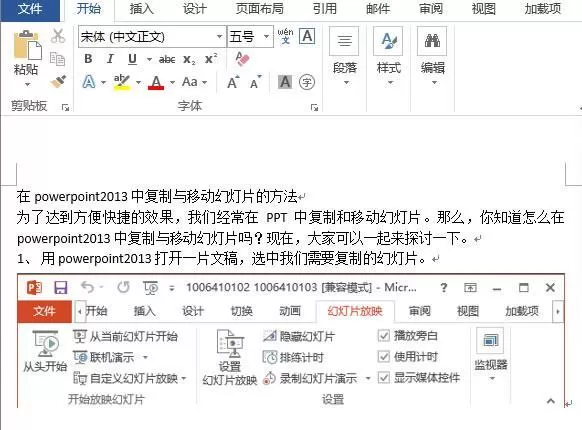Click 从当前幻灯片开始
The height and width of the screenshot is (430, 582).
coord(125,336)
